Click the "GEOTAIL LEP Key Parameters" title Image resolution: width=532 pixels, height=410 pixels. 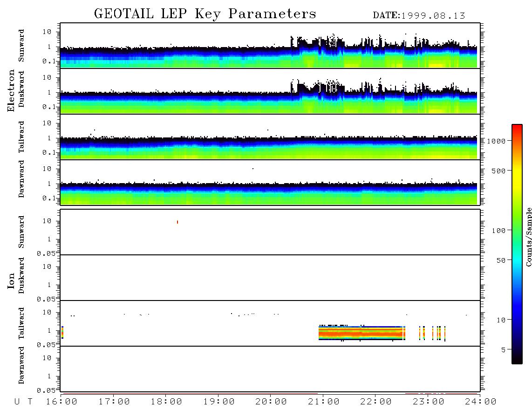(x=205, y=14)
